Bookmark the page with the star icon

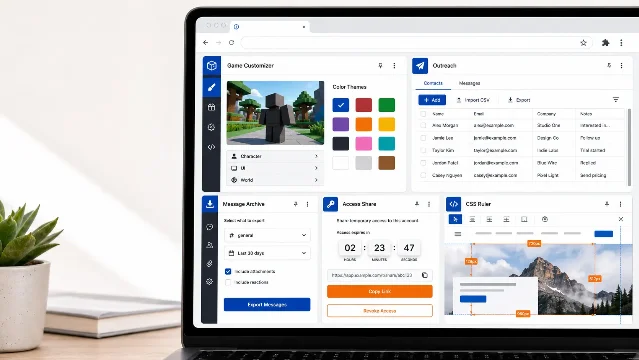pyautogui.click(x=583, y=42)
